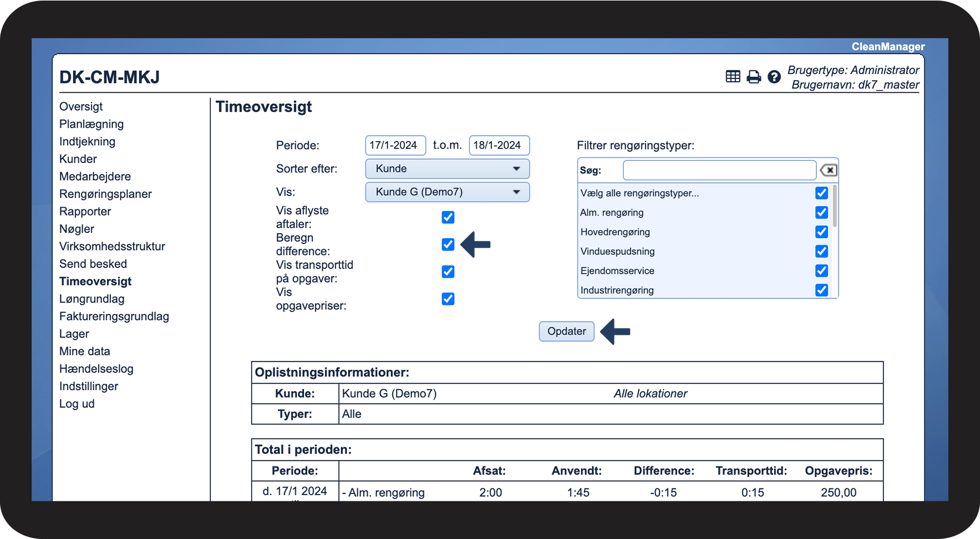Image resolution: width=980 pixels, height=539 pixels.
Task: Go to Faktureringsgrundlag in the sidebar
Action: (x=114, y=316)
